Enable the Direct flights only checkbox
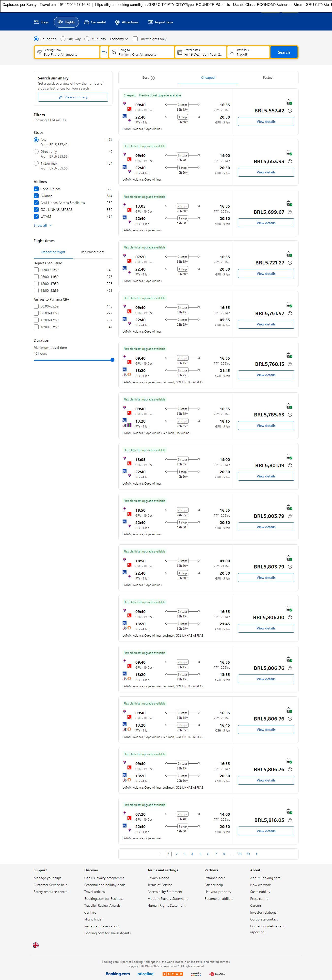332x980 pixels. (x=135, y=39)
